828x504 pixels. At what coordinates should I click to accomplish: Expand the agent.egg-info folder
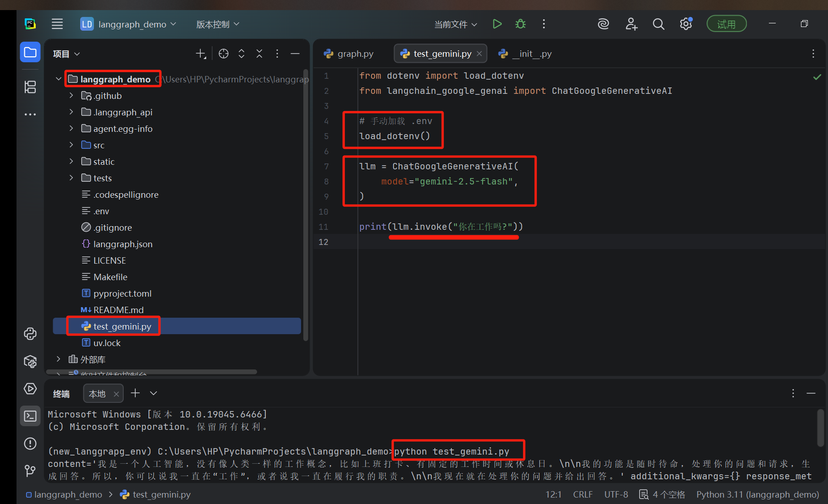click(x=71, y=129)
